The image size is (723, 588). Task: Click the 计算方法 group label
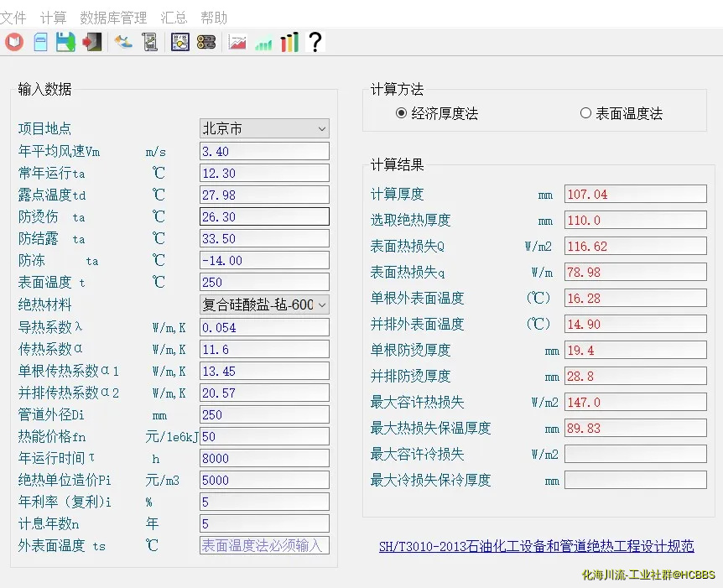pos(397,89)
